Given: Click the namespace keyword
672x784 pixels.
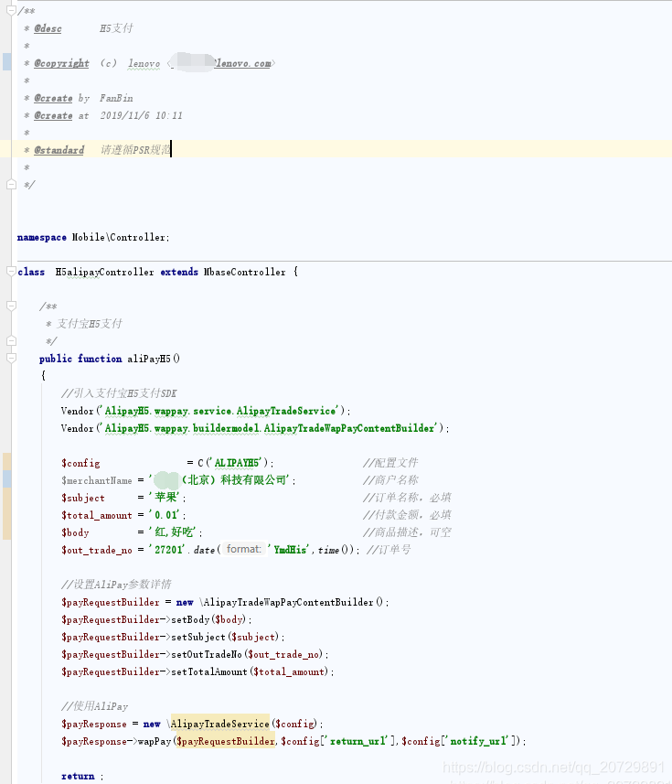Looking at the screenshot, I should (42, 238).
